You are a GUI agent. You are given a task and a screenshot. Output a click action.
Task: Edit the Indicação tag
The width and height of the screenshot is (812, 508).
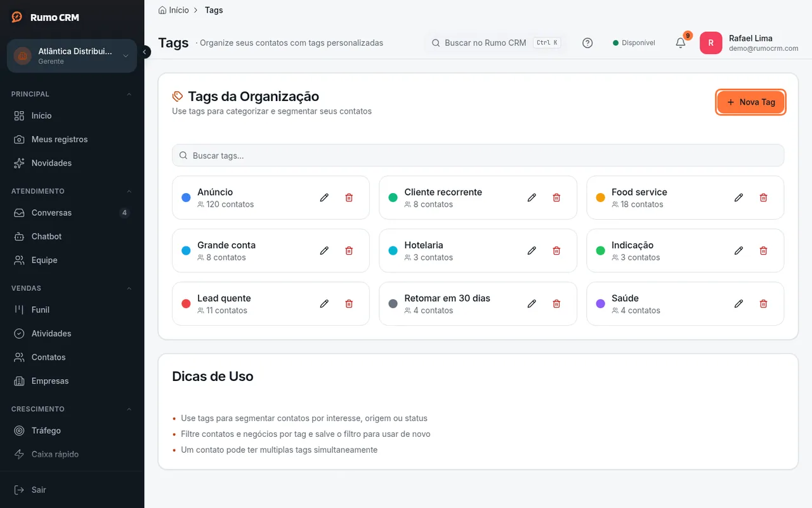coord(738,251)
